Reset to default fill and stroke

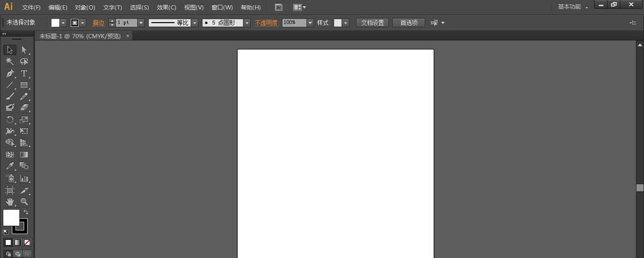(x=6, y=232)
